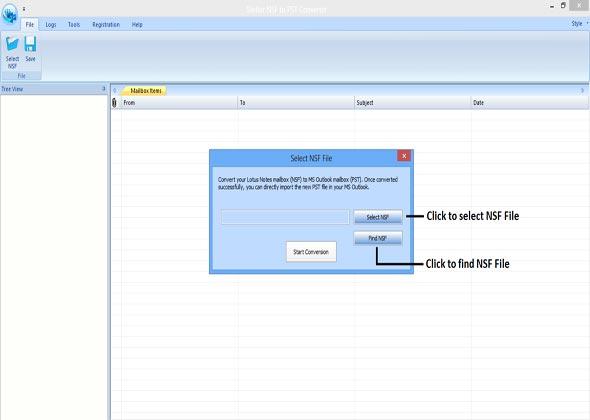Click the Start Conversion button
Image resolution: width=590 pixels, height=420 pixels.
(311, 252)
